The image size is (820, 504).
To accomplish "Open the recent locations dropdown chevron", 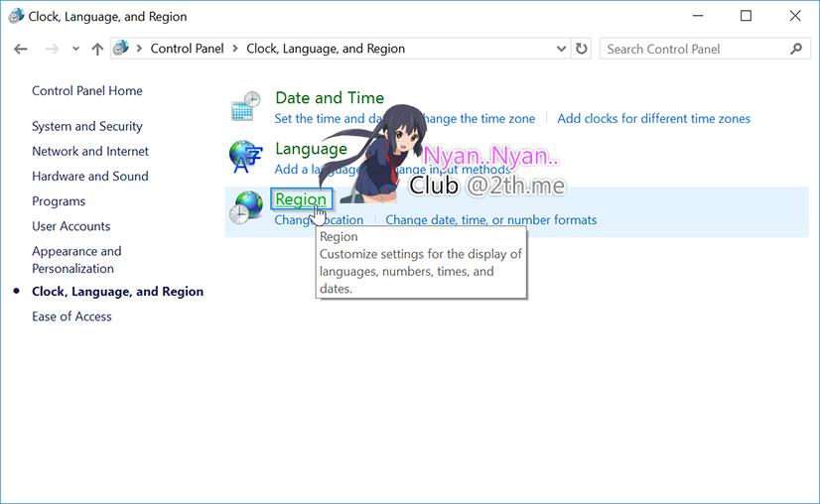I will [x=75, y=49].
